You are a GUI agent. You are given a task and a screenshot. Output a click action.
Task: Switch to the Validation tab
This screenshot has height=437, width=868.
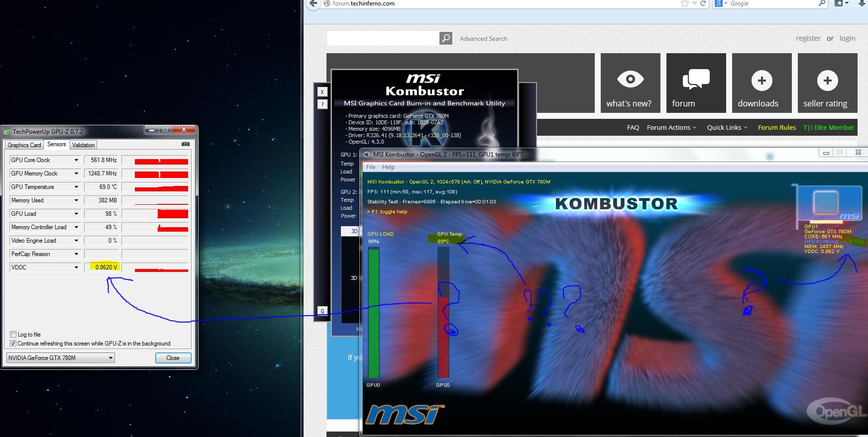click(83, 145)
